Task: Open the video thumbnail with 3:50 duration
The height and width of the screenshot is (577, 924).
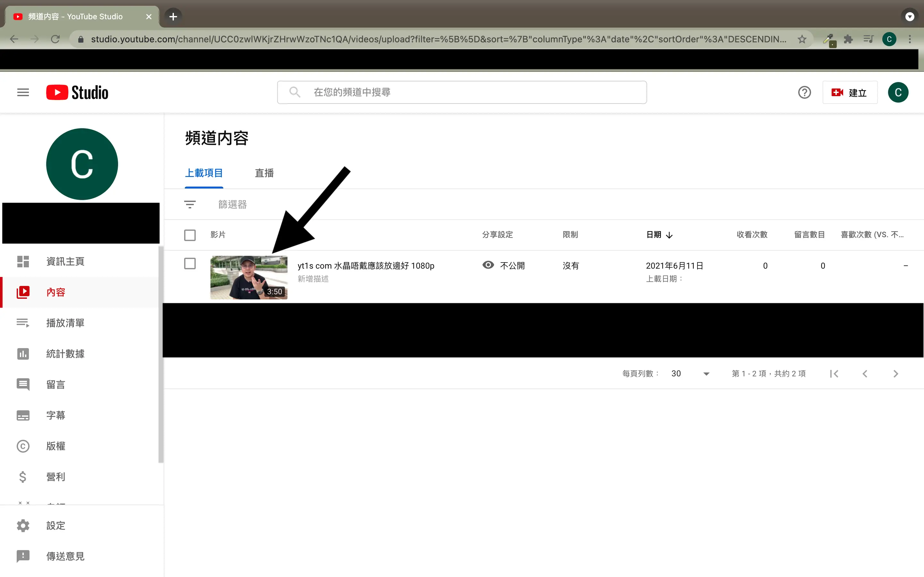Action: point(249,277)
